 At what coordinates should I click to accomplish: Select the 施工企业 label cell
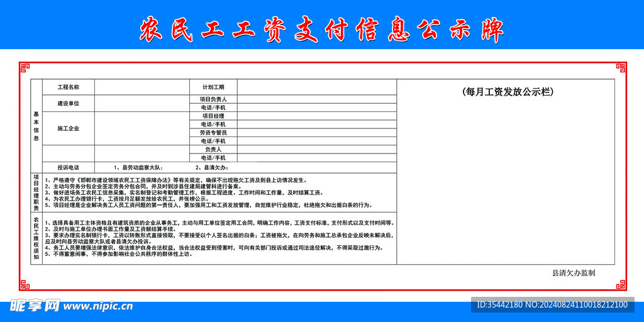click(x=68, y=128)
